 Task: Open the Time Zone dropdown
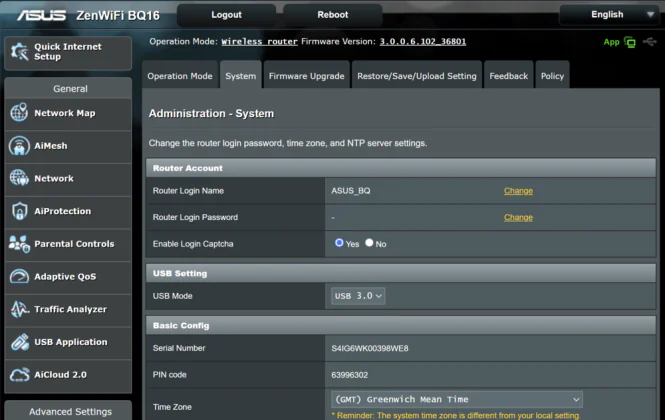457,399
